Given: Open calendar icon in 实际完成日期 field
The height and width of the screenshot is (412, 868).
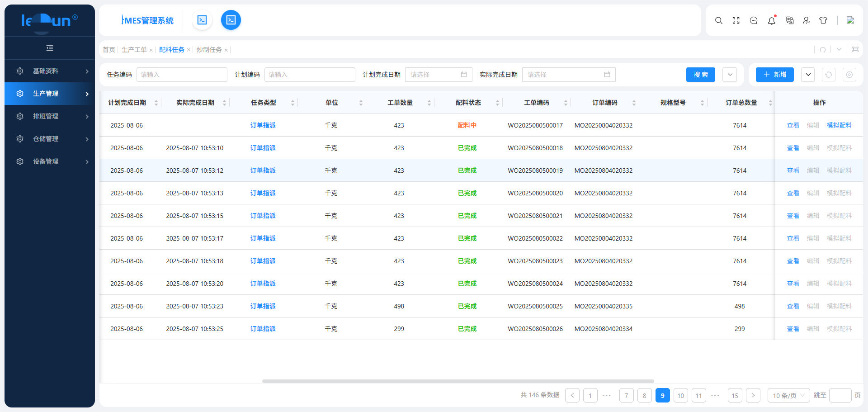Looking at the screenshot, I should click(x=607, y=74).
